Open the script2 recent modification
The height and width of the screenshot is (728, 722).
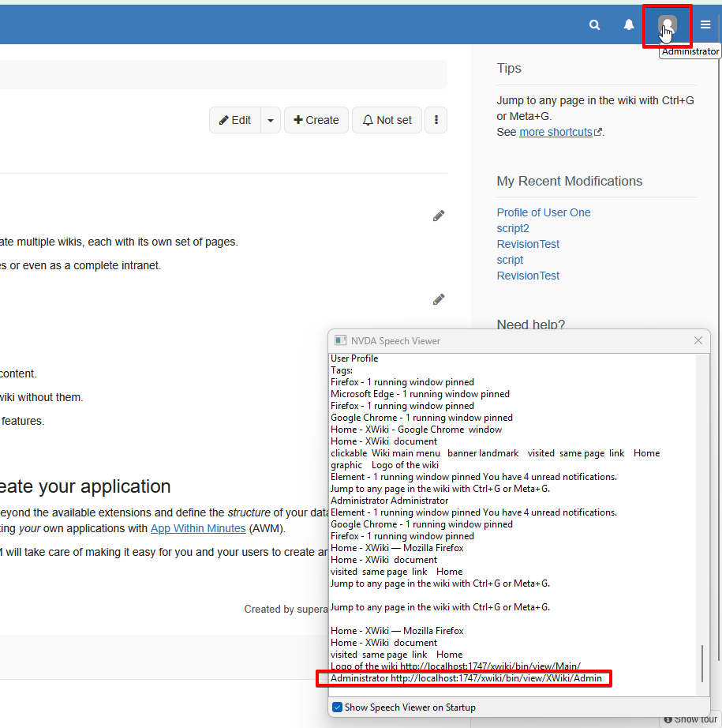(x=513, y=228)
